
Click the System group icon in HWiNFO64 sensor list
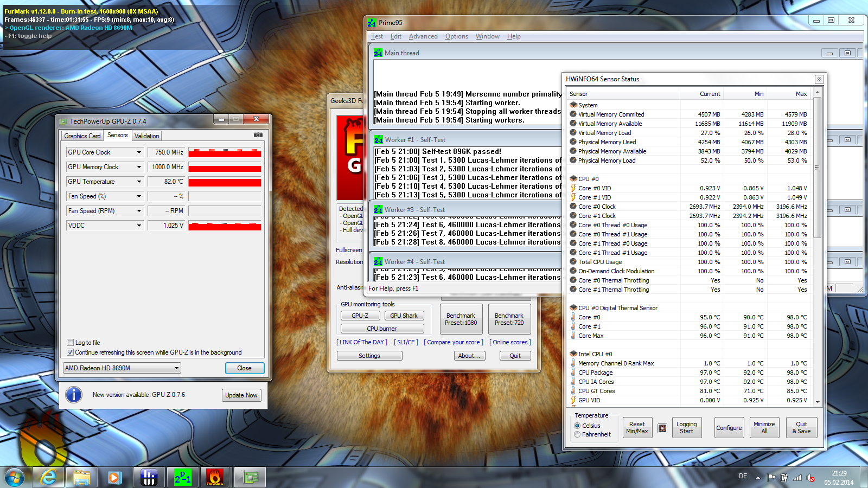click(x=573, y=105)
